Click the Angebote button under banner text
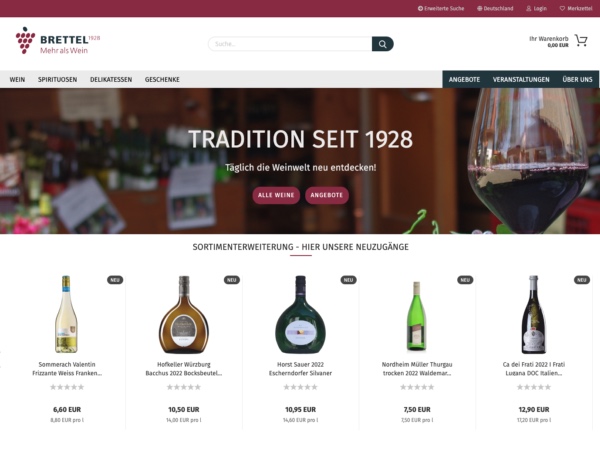Viewport: 600px width, 454px height. (x=327, y=195)
